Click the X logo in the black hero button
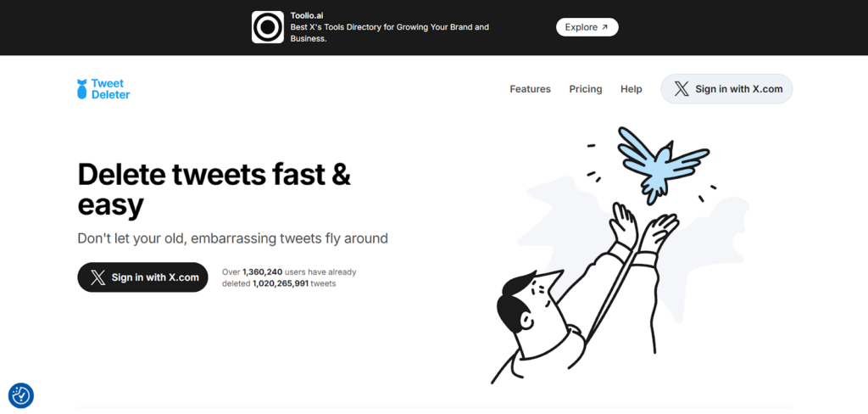Viewport: 868px width, 414px height. (98, 277)
